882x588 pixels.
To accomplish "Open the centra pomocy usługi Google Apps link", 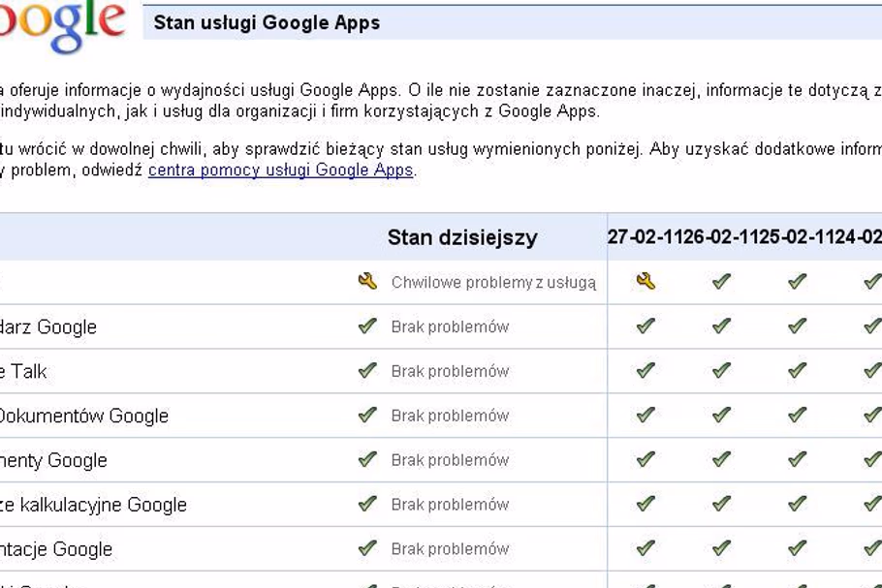I will pyautogui.click(x=281, y=170).
